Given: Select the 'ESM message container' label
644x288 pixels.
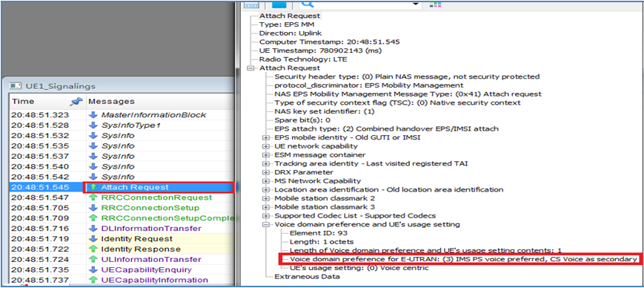Looking at the screenshot, I should tap(319, 154).
